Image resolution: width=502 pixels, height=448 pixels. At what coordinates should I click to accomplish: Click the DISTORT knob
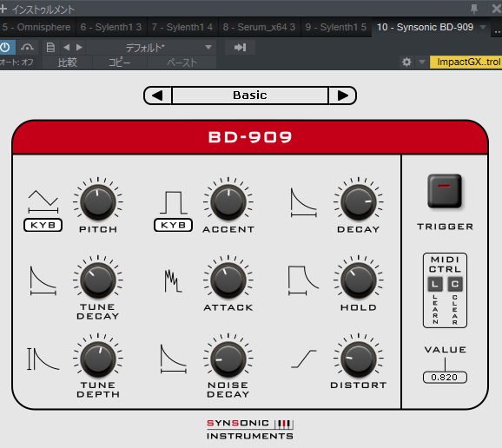359,359
